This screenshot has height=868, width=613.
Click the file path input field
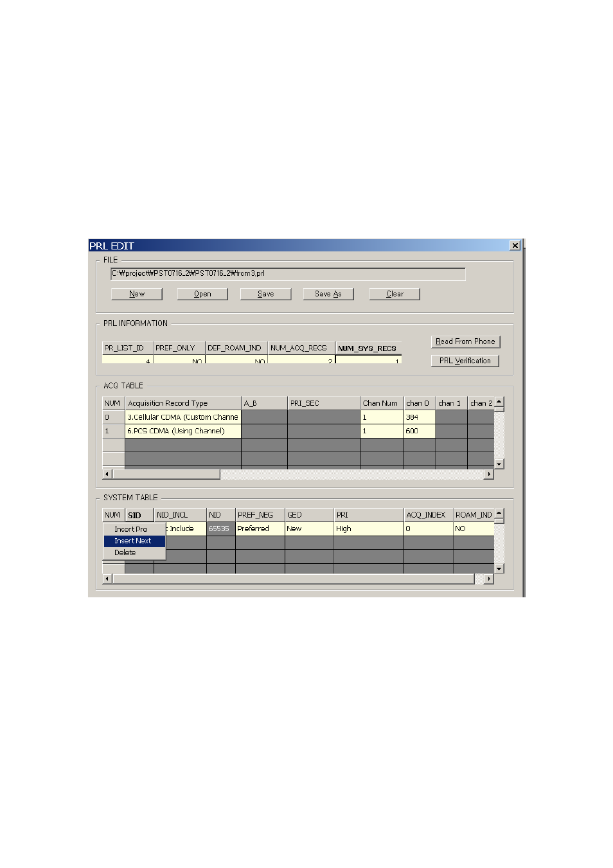[287, 274]
